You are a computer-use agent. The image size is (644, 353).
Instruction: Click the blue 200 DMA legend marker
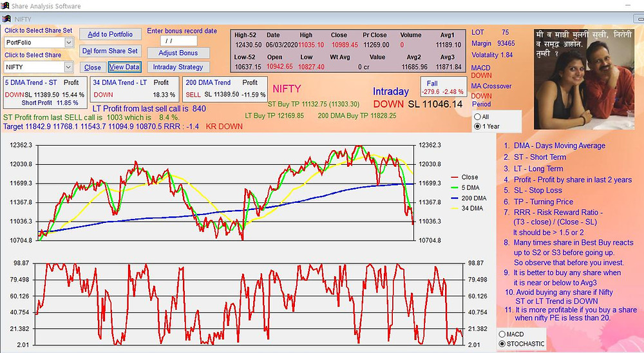454,198
